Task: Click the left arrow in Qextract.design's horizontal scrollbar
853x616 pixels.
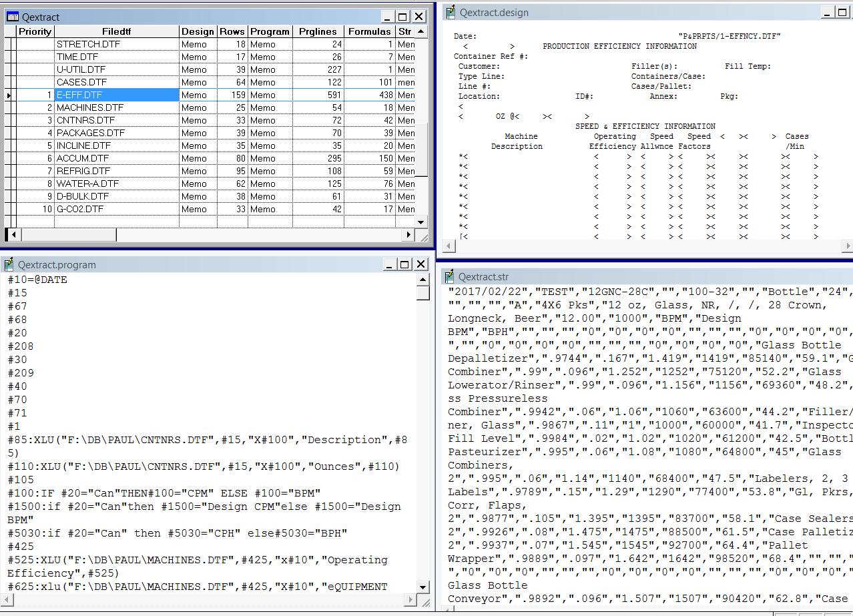Action: tap(449, 246)
